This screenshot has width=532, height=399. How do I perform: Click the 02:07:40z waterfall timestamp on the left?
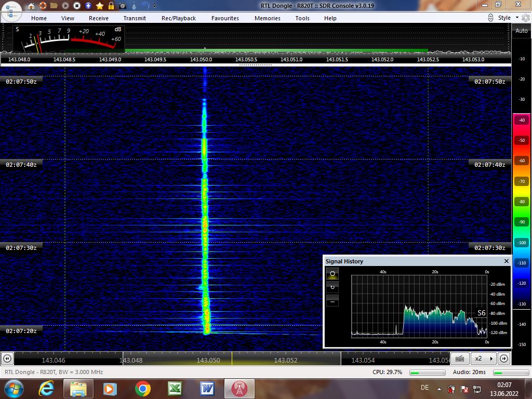[21, 165]
